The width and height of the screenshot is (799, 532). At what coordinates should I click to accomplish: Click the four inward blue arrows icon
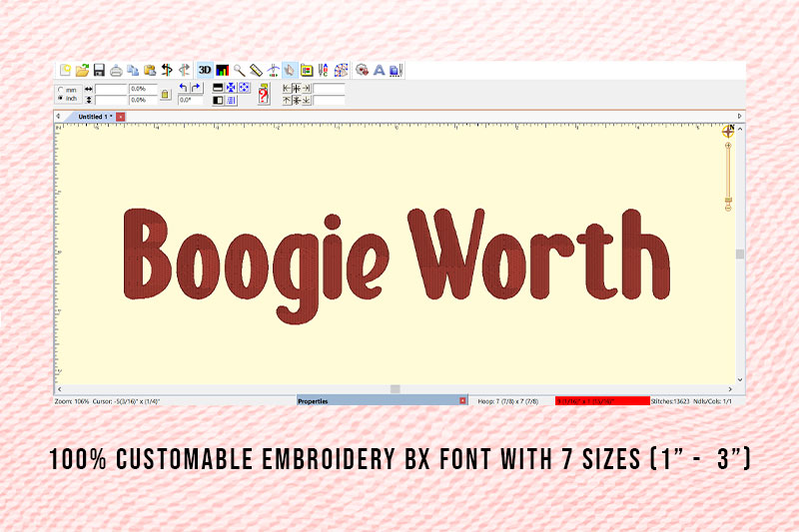(231, 88)
